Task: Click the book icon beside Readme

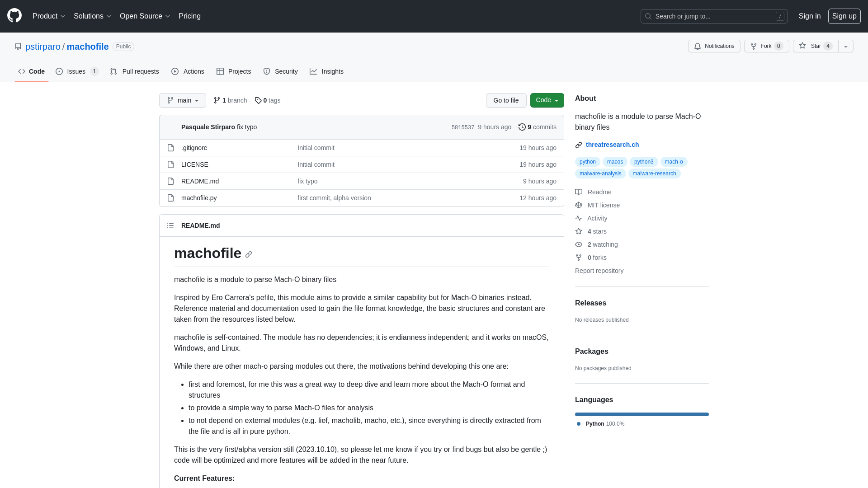Action: pos(579,192)
